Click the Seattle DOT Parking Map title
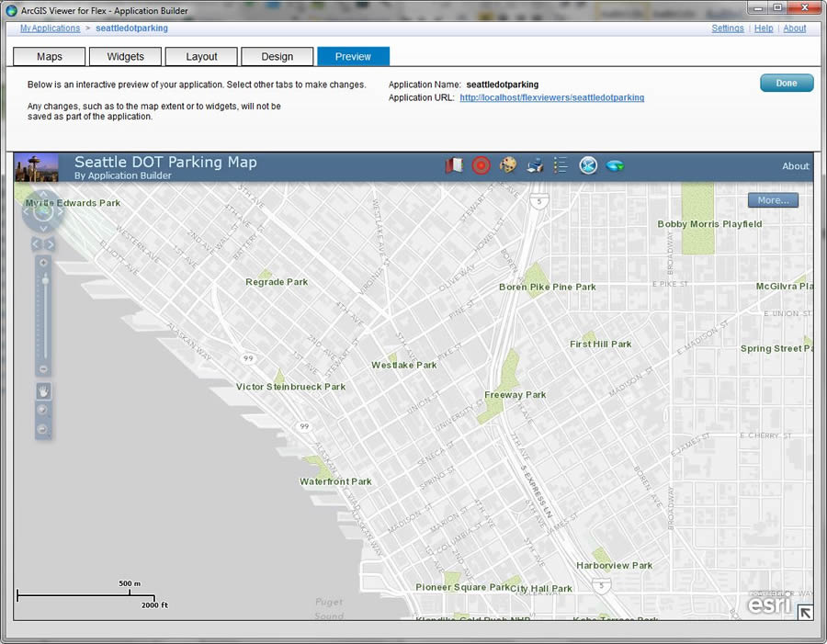827x644 pixels. (x=165, y=162)
